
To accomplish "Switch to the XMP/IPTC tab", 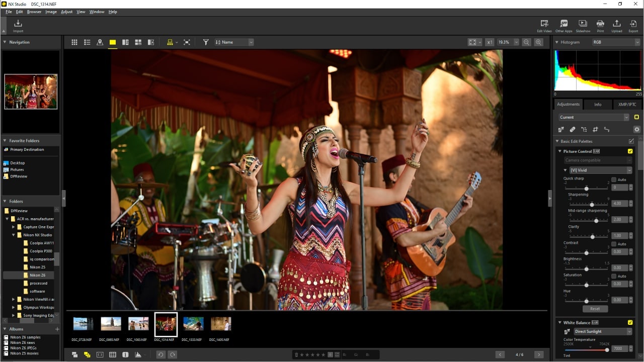I will click(x=627, y=105).
